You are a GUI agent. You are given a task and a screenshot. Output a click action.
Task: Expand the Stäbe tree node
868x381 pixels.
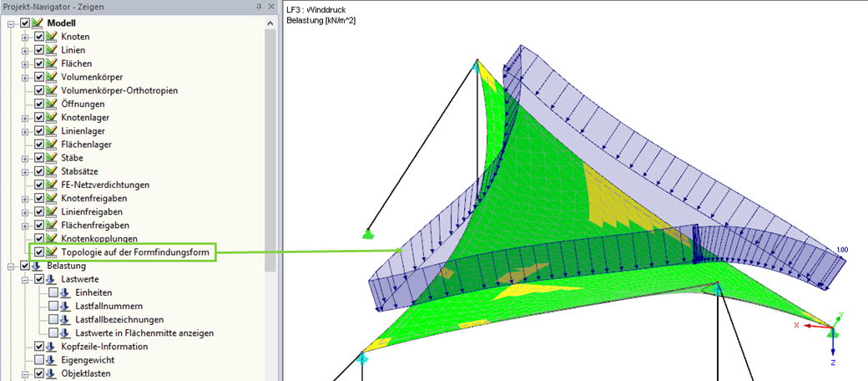(x=24, y=159)
